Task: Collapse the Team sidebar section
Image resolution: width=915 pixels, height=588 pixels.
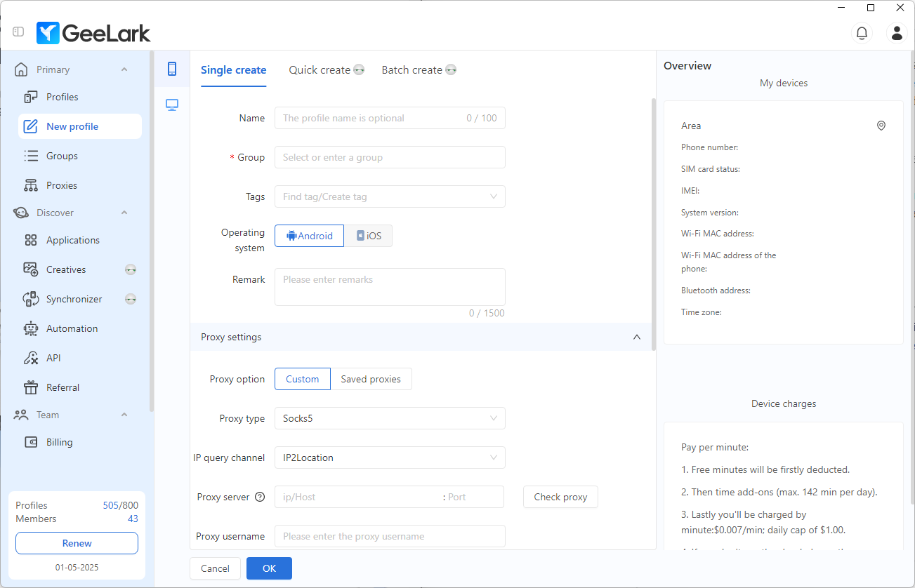Action: [x=124, y=415]
